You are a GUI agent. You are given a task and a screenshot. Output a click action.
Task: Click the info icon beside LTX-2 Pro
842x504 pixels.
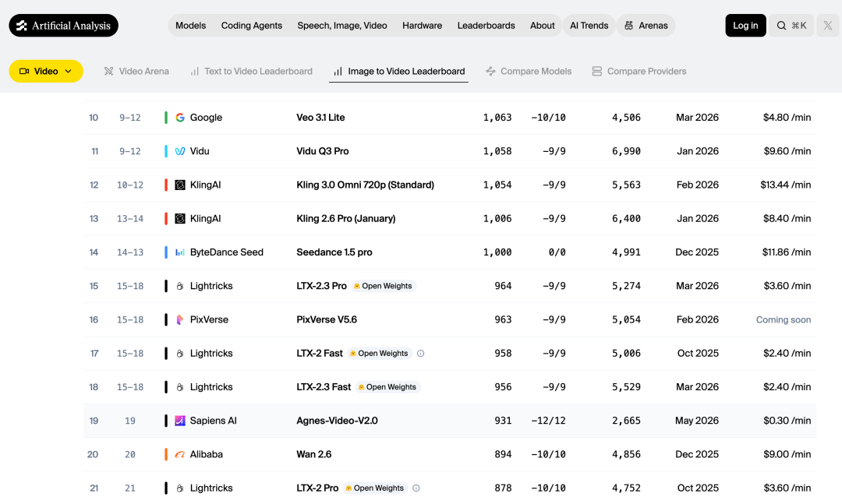[x=416, y=488]
